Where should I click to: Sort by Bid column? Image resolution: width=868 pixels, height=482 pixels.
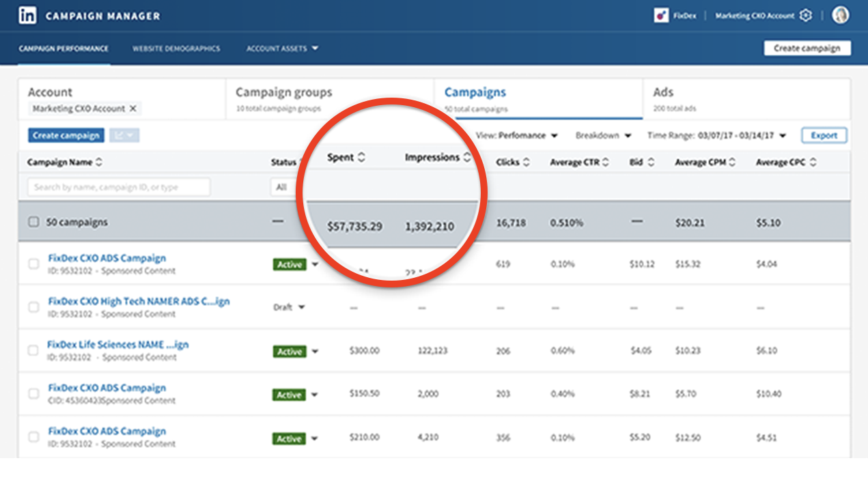click(651, 162)
